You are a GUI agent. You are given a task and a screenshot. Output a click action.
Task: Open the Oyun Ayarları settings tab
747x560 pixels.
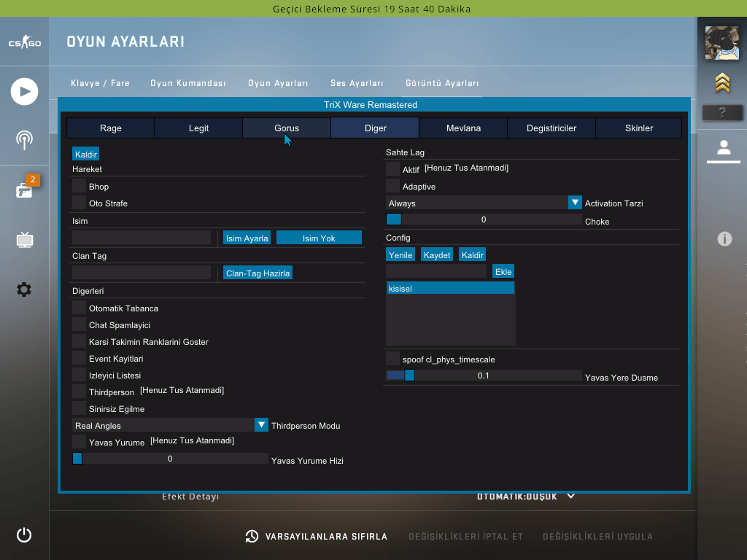click(x=278, y=83)
